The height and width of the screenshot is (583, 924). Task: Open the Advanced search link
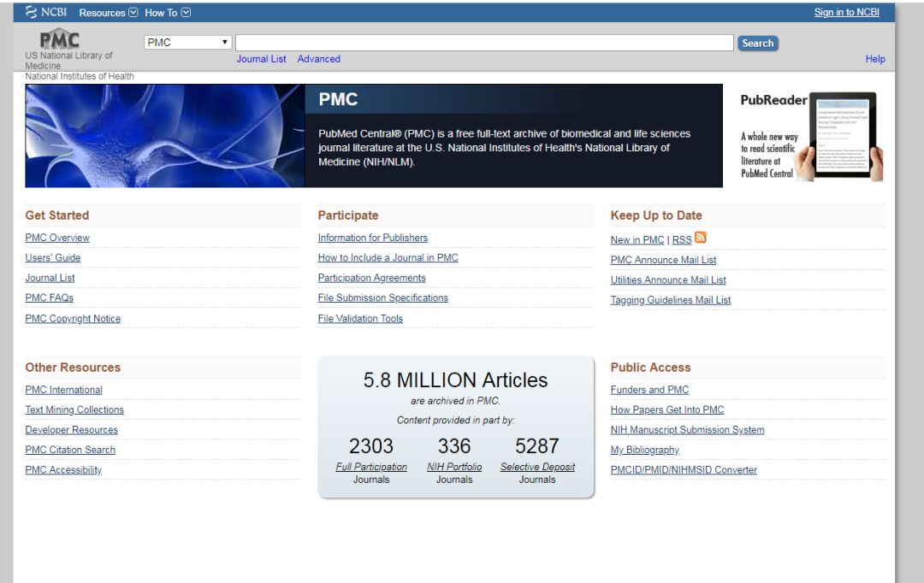click(318, 59)
